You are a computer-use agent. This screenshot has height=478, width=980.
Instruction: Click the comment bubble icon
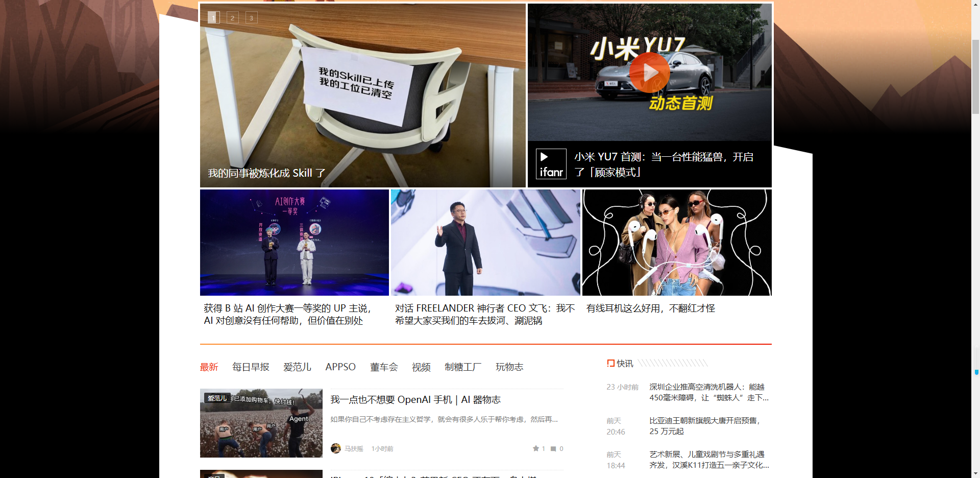(x=553, y=448)
